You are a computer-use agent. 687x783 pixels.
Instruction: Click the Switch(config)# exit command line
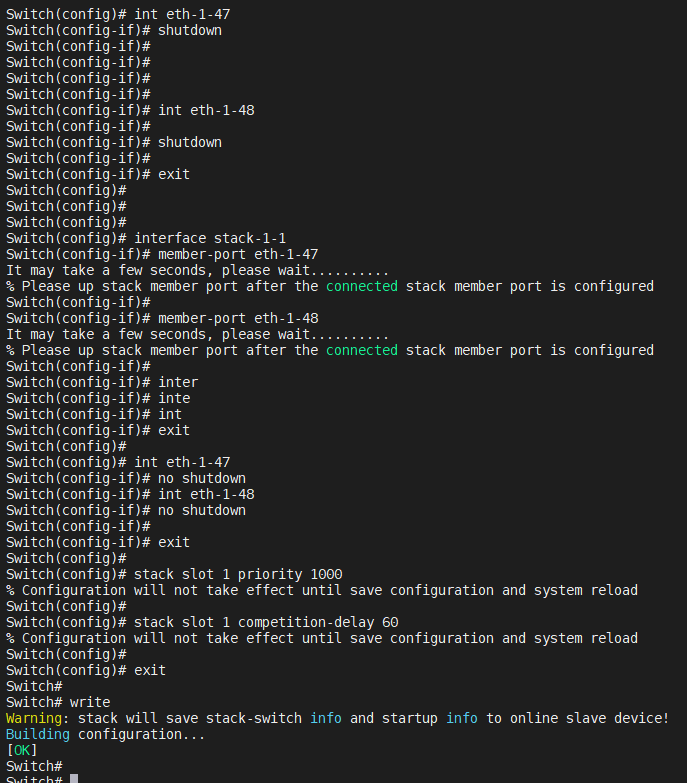[85, 670]
